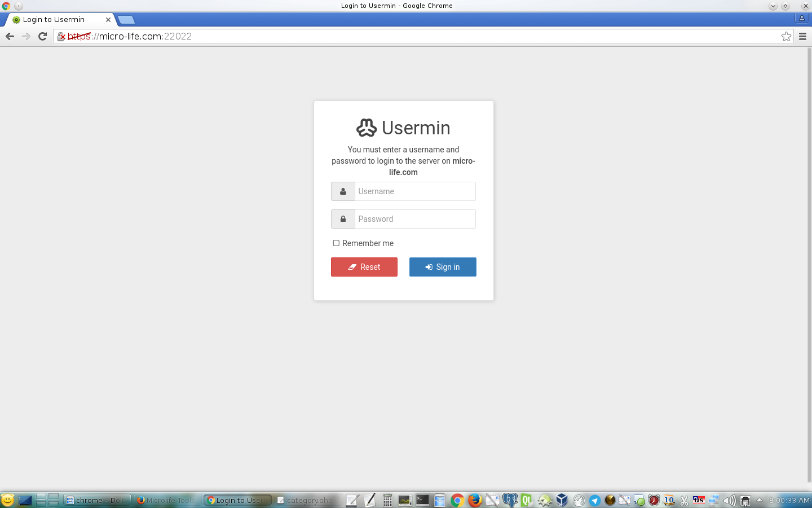The width and height of the screenshot is (812, 508).
Task: Open VirtualBox cube icon in taskbar
Action: [562, 500]
